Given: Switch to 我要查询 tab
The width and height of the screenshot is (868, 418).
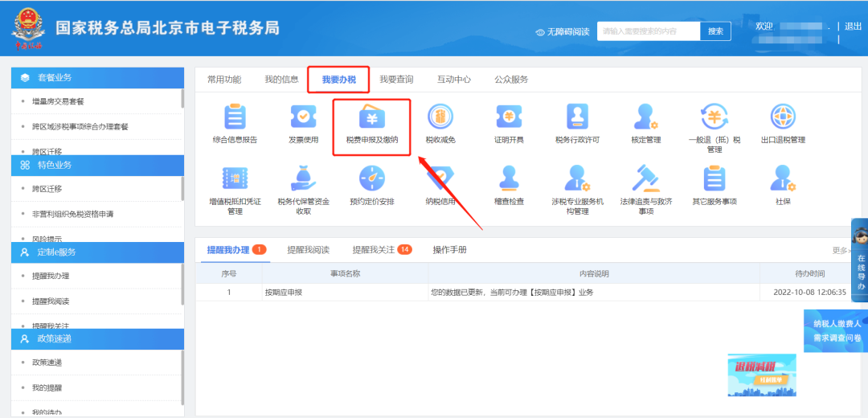Looking at the screenshot, I should (396, 79).
